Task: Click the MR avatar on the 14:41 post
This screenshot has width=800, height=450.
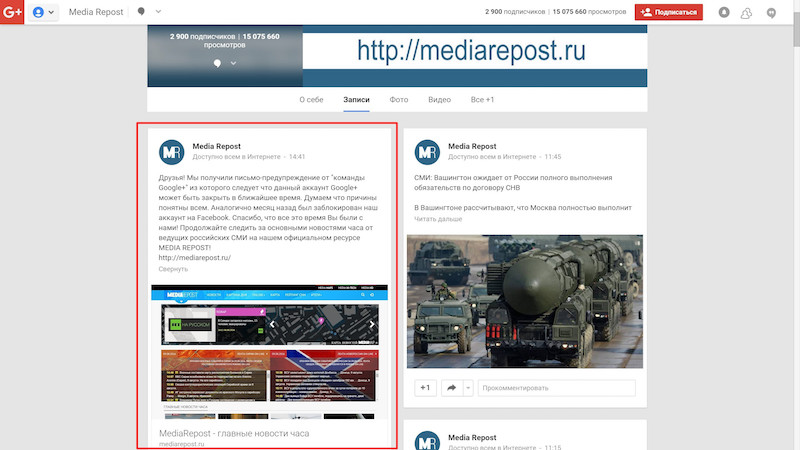Action: [171, 152]
